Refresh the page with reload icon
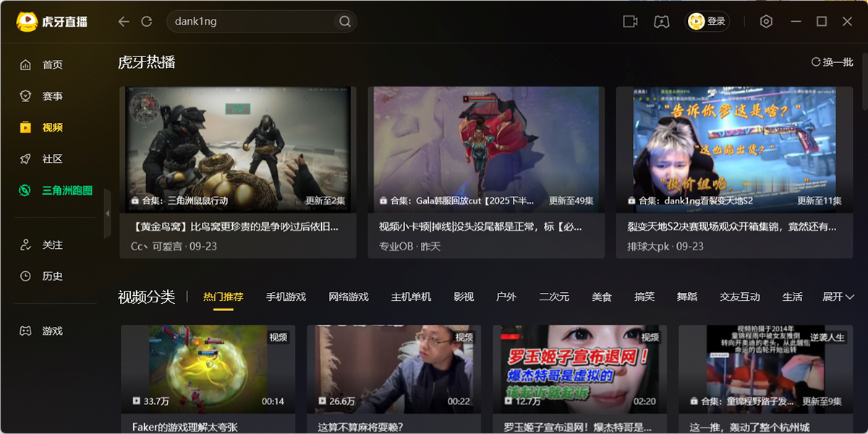Screen dimensions: 868x434 (147, 22)
